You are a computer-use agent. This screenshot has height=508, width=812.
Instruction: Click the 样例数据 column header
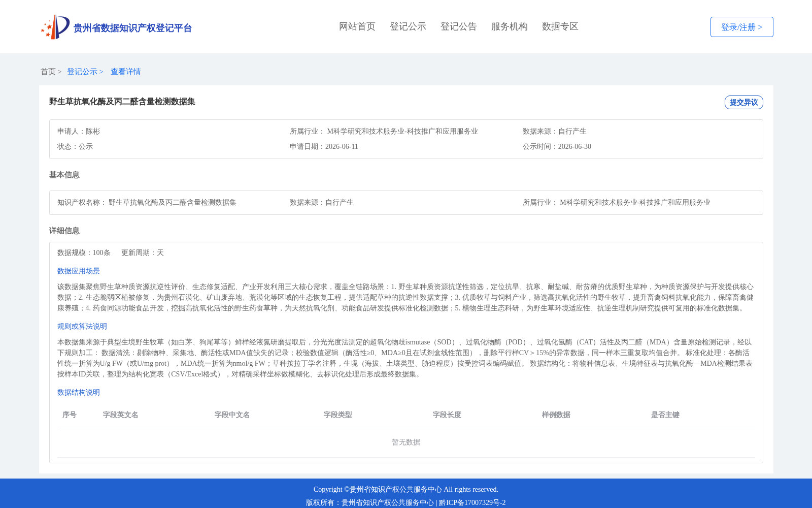pos(556,415)
